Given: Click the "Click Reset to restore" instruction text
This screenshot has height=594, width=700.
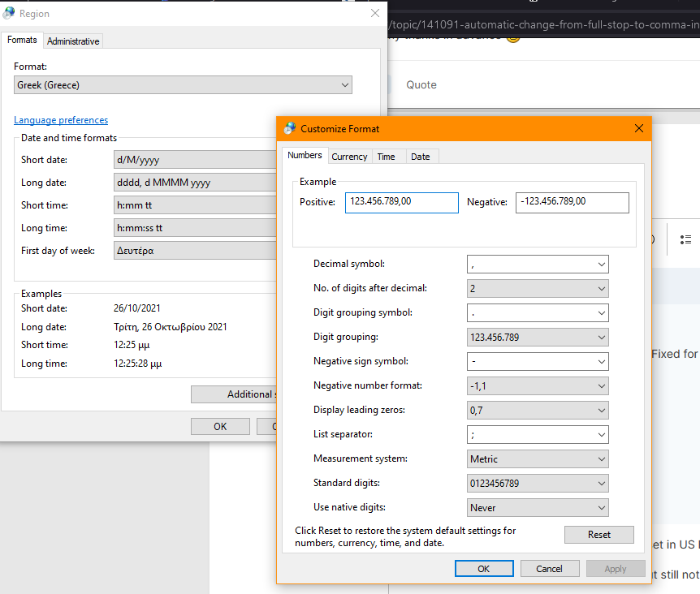Looking at the screenshot, I should 405,536.
